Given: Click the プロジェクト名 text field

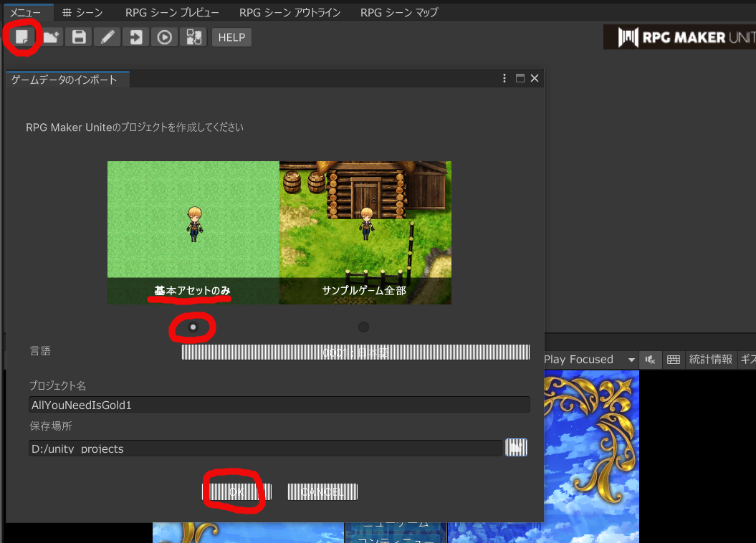Looking at the screenshot, I should click(279, 405).
